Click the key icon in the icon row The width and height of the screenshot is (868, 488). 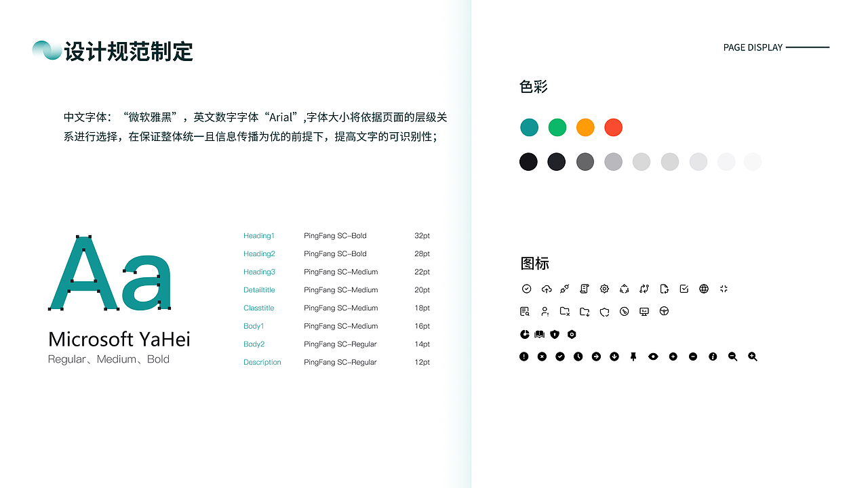pos(624,311)
